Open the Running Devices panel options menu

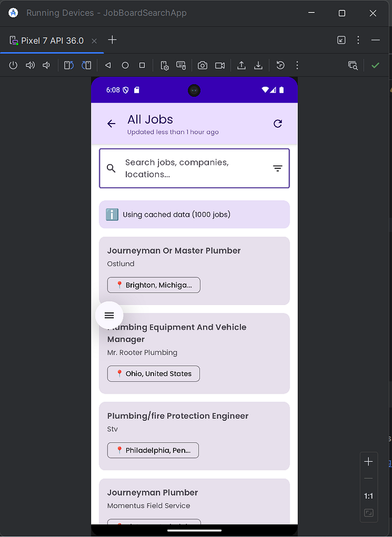click(x=358, y=40)
